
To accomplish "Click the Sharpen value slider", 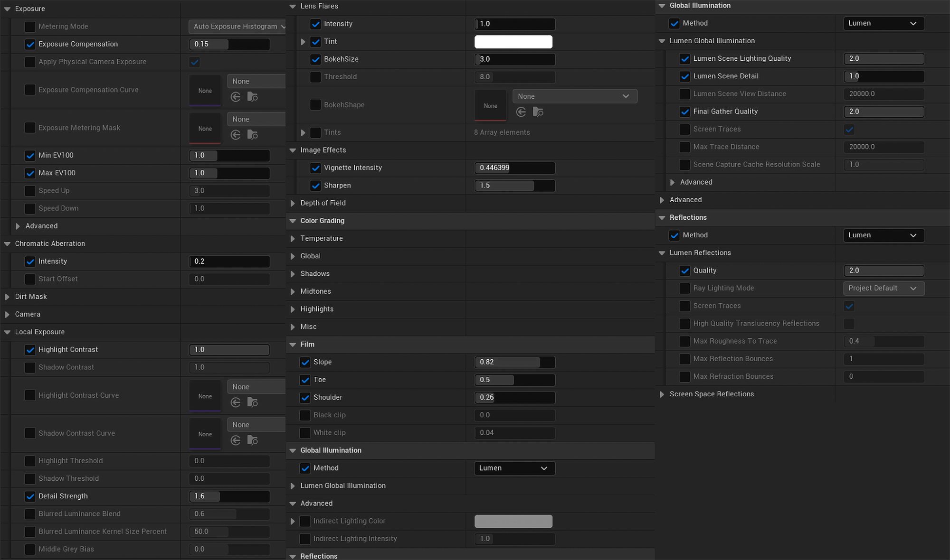I will [514, 186].
